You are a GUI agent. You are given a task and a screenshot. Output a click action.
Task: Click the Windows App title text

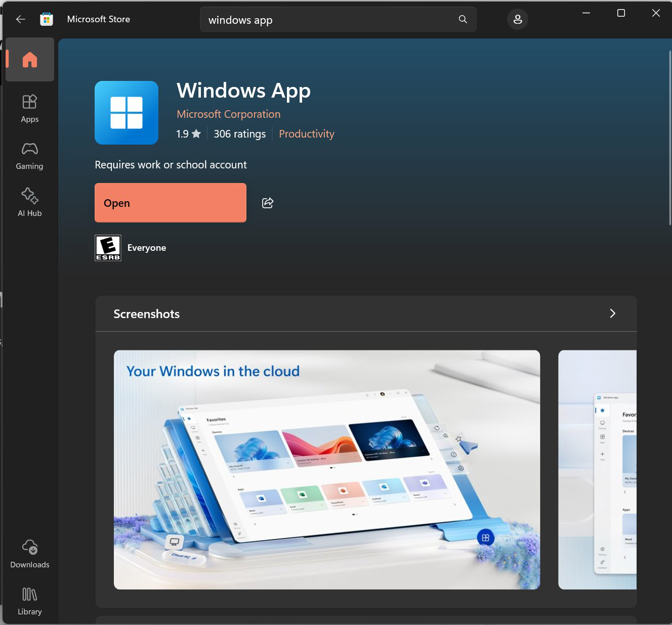tap(244, 91)
